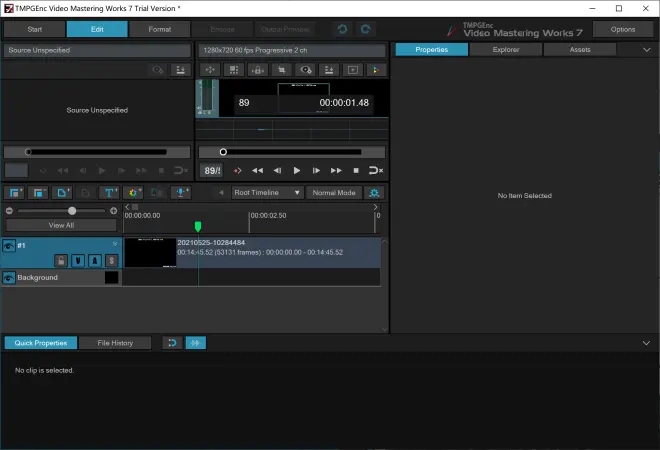The width and height of the screenshot is (660, 450).
Task: Click the Background layer color swatch
Action: (112, 278)
